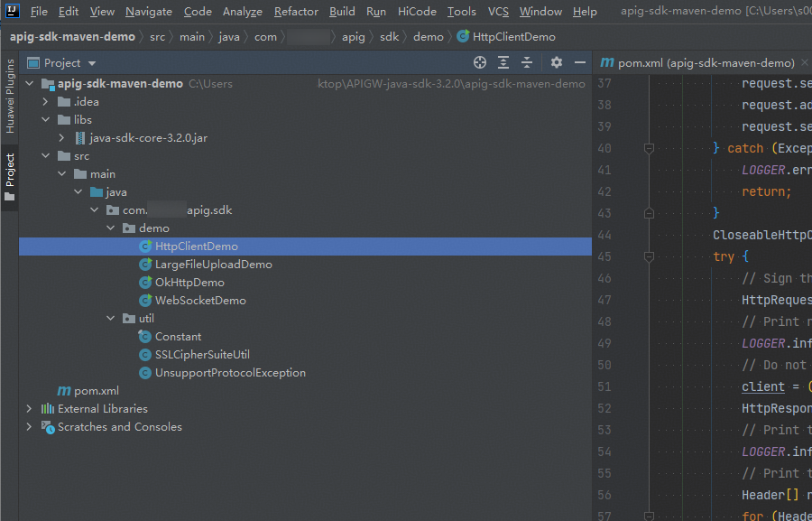The width and height of the screenshot is (812, 521).
Task: Expand External Libraries node
Action: pyautogui.click(x=30, y=409)
